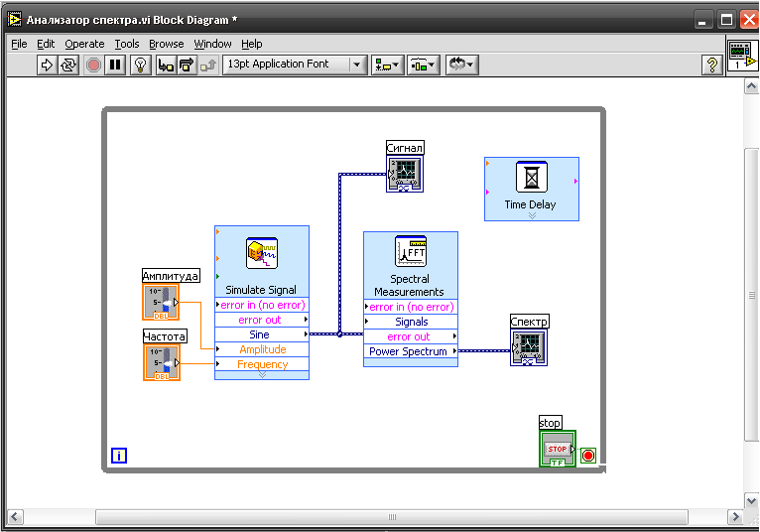
Task: Click the loop conditional stop terminal
Action: (x=588, y=456)
